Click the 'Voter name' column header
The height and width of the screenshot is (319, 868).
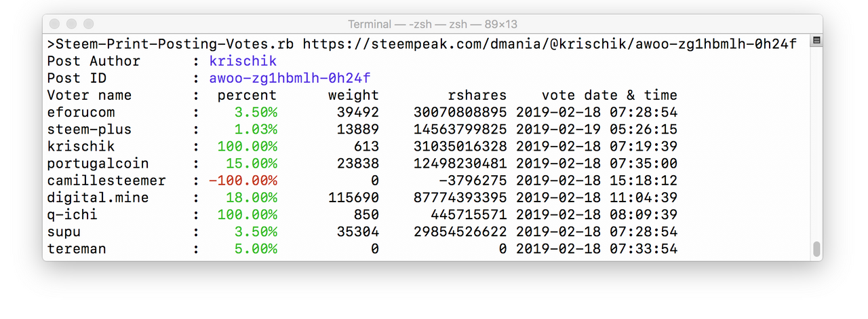[x=90, y=95]
